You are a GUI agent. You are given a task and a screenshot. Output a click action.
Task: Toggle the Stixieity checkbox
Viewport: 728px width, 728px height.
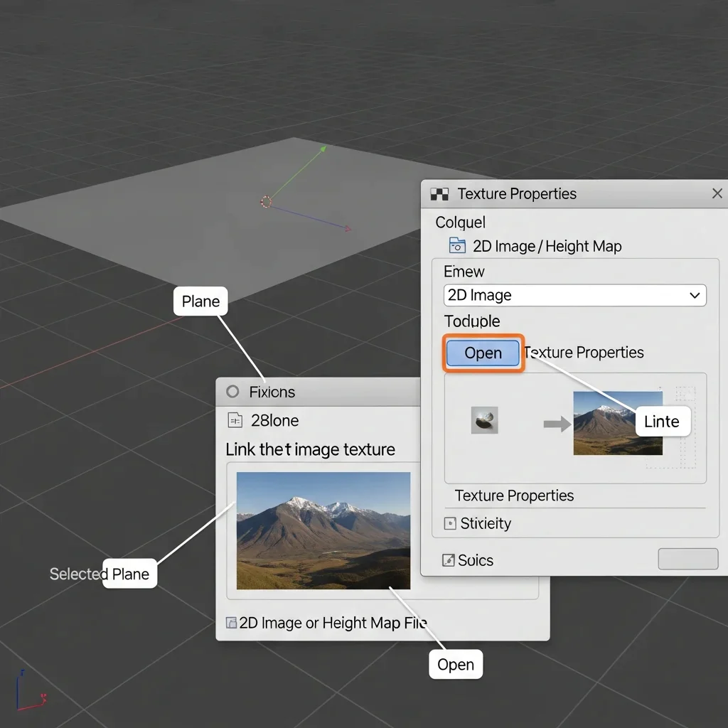(450, 524)
